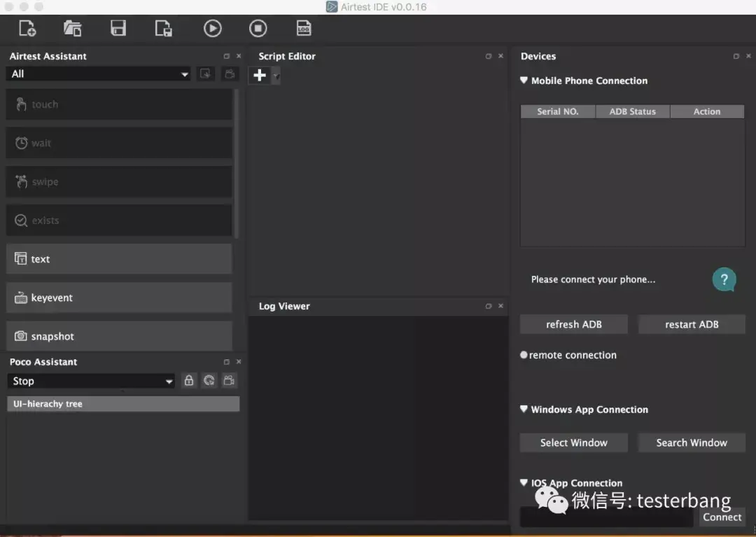
Task: Float the Airtest Assistant panel
Action: pos(227,57)
